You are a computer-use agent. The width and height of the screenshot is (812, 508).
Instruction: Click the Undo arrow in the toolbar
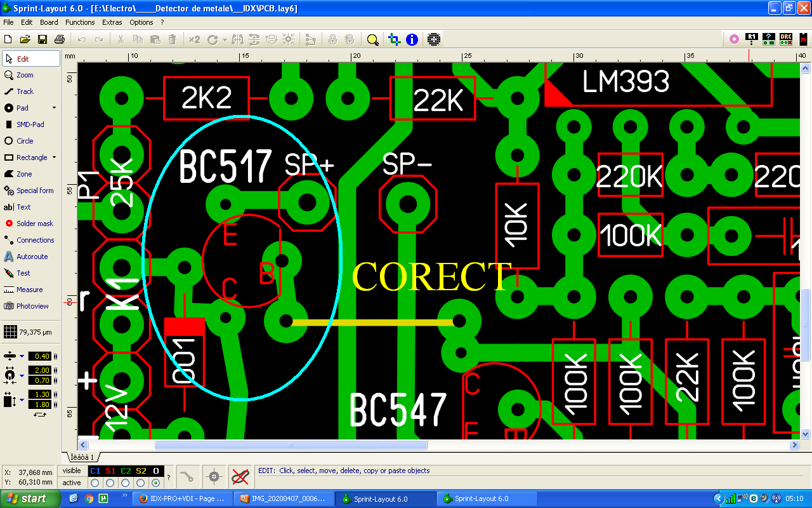[82, 39]
